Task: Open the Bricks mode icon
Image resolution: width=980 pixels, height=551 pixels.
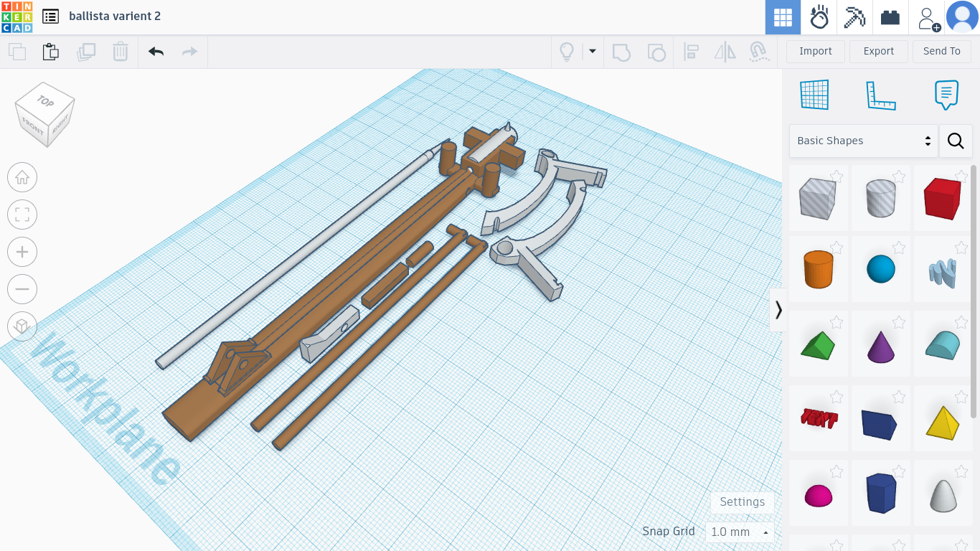Action: pyautogui.click(x=890, y=17)
